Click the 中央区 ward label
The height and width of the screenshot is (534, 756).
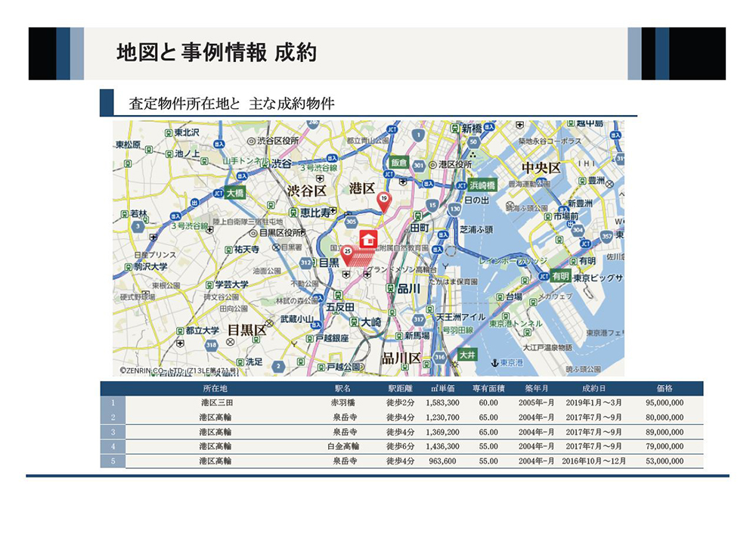coord(541,169)
